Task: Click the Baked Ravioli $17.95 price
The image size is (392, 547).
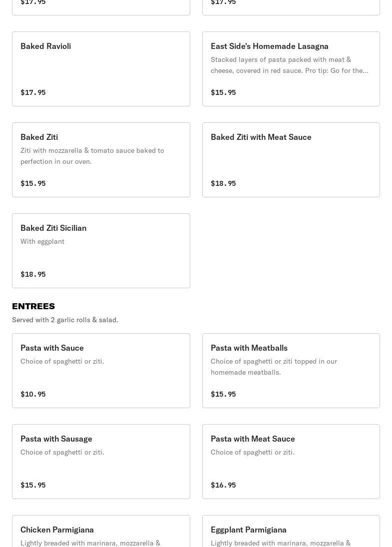Action: (x=33, y=92)
